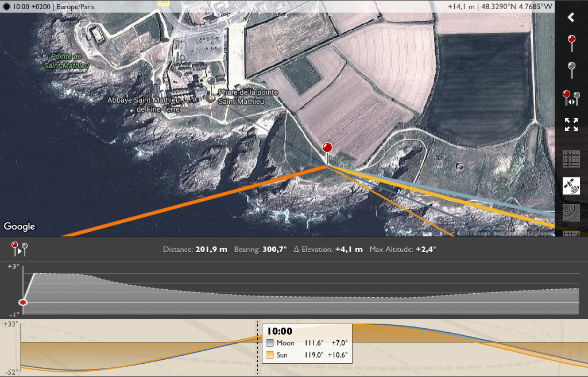Click the Google logo on the map

(x=20, y=226)
